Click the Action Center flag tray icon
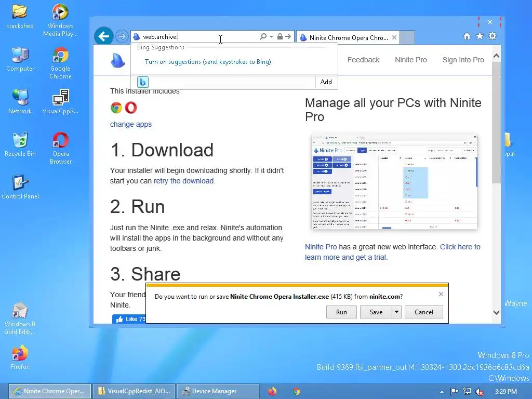The height and width of the screenshot is (399, 532). [x=454, y=392]
